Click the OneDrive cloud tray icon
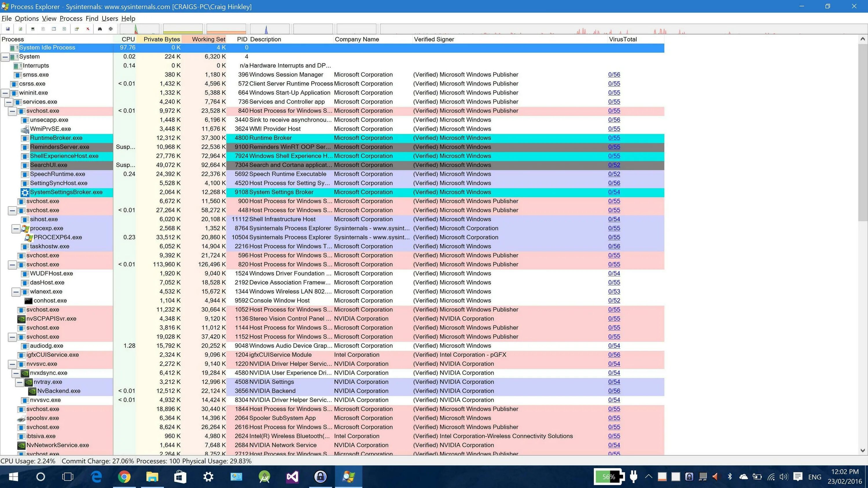 tap(743, 476)
